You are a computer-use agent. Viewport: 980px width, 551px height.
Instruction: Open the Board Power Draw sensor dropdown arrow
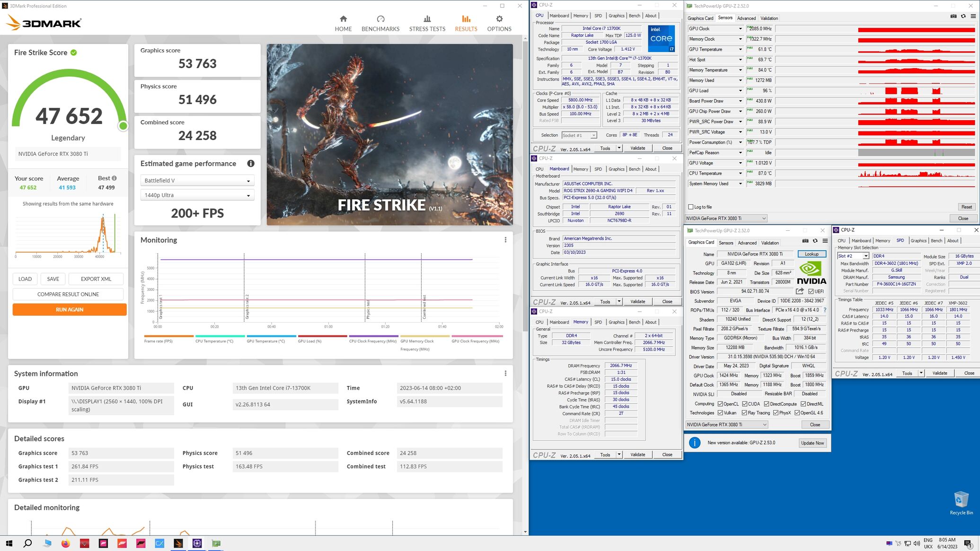tap(741, 101)
